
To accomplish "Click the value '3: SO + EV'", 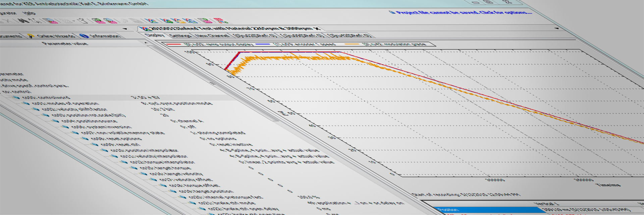I will point(145,98).
